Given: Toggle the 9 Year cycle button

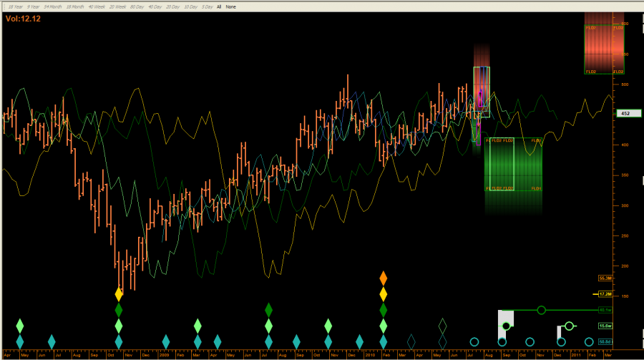Looking at the screenshot, I should point(33,7).
